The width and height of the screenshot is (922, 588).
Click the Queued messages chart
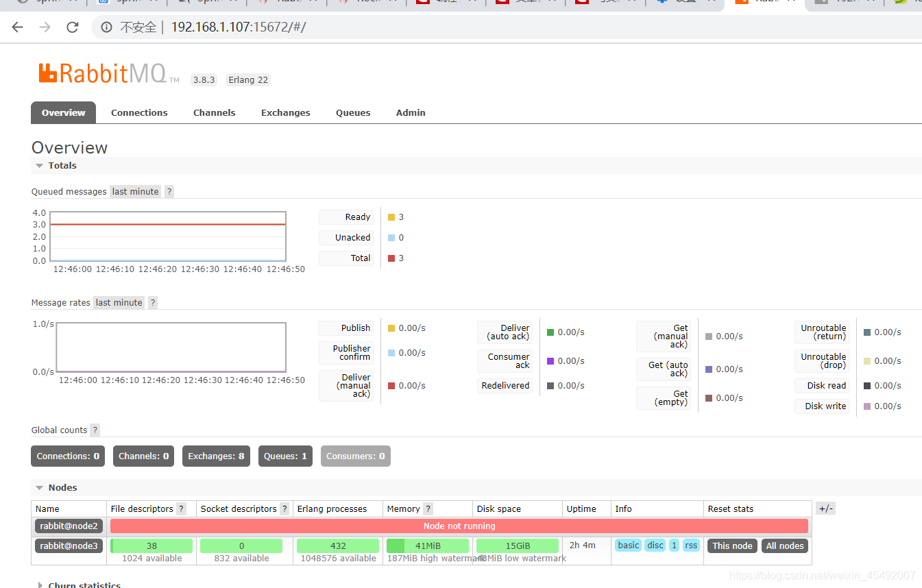(168, 237)
